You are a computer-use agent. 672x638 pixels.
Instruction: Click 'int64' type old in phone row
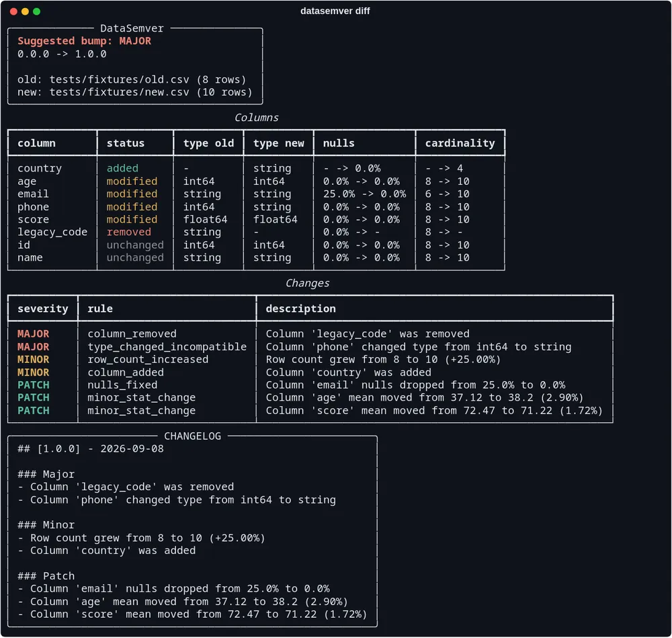click(x=199, y=206)
